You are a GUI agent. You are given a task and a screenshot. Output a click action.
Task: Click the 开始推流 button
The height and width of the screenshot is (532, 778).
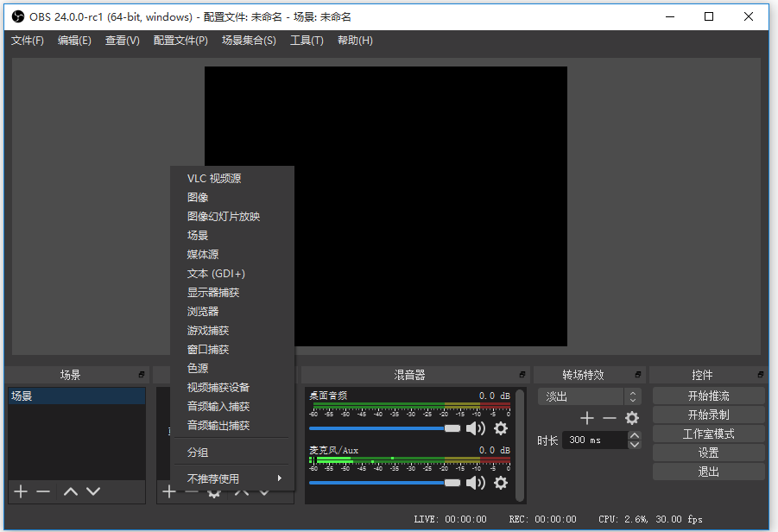[708, 395]
